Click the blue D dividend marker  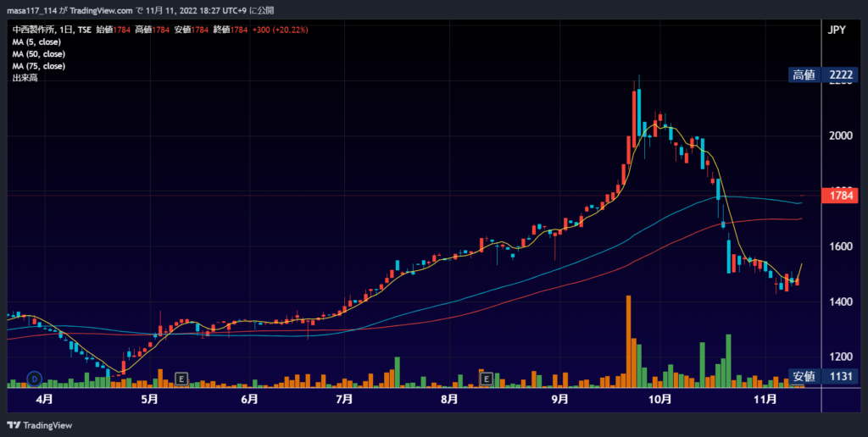click(35, 379)
